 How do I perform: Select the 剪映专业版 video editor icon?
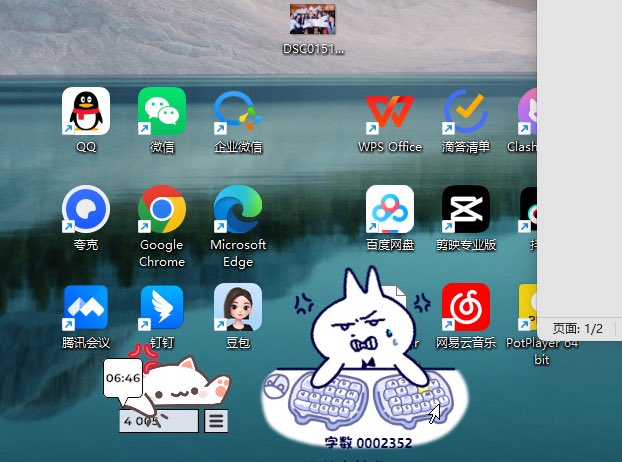(466, 209)
